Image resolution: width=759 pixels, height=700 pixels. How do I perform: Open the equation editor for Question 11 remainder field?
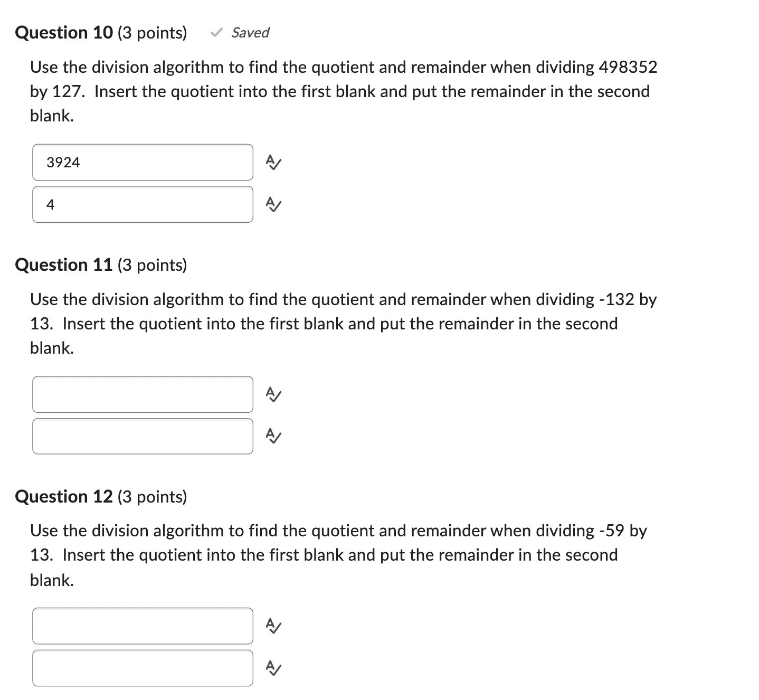pos(273,436)
